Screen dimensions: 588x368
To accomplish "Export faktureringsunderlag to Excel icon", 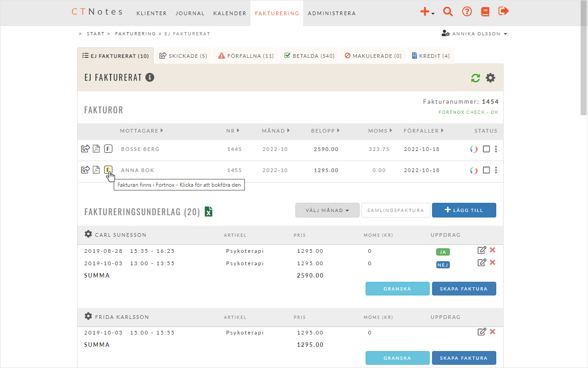I will [208, 212].
